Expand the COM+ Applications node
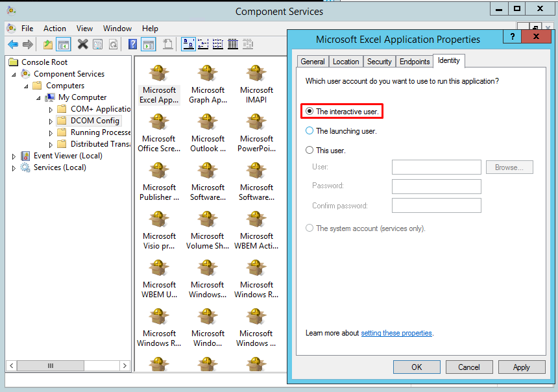The width and height of the screenshot is (558, 392). click(51, 110)
